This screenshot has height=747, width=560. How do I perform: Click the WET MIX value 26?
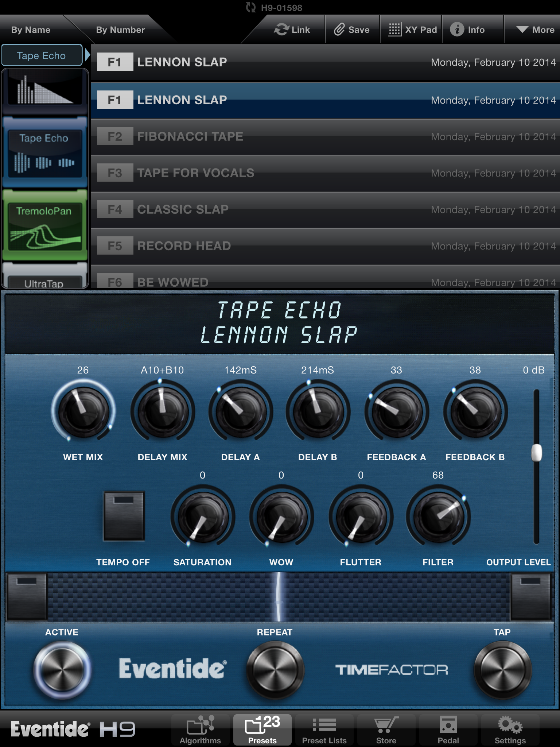point(83,370)
